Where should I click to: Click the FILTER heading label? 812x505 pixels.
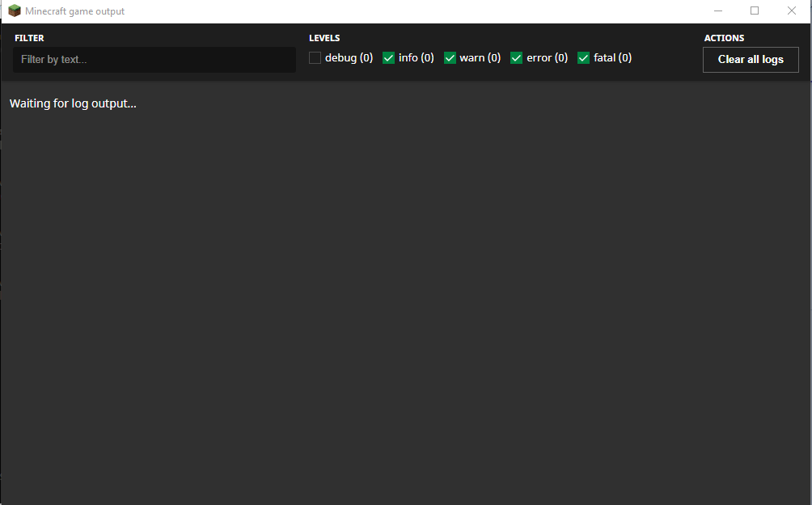(29, 38)
